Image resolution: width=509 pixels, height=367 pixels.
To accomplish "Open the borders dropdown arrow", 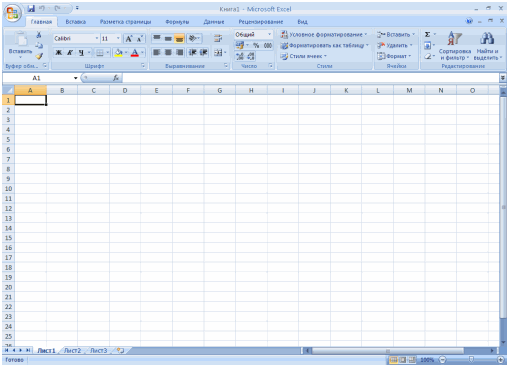I will pyautogui.click(x=107, y=53).
